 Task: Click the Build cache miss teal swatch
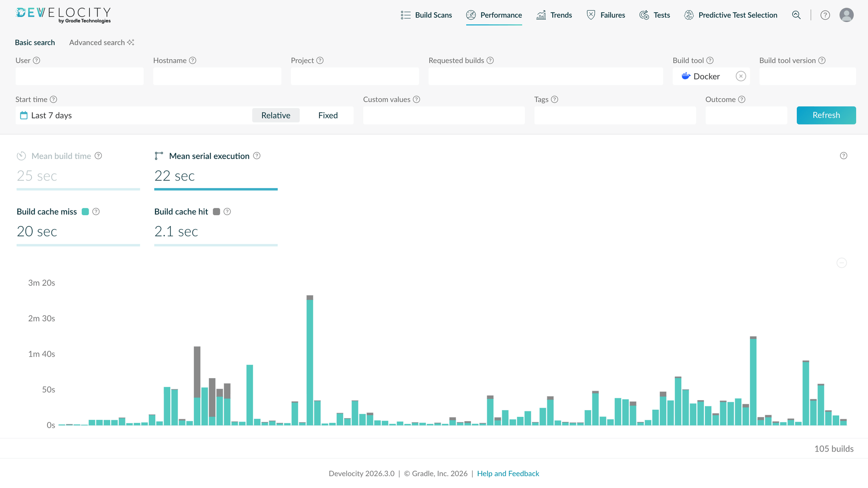click(85, 212)
